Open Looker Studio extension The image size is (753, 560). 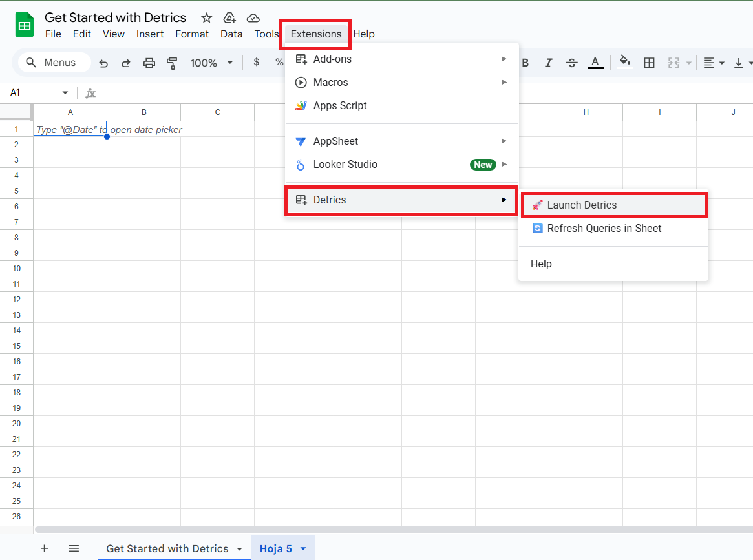(345, 164)
